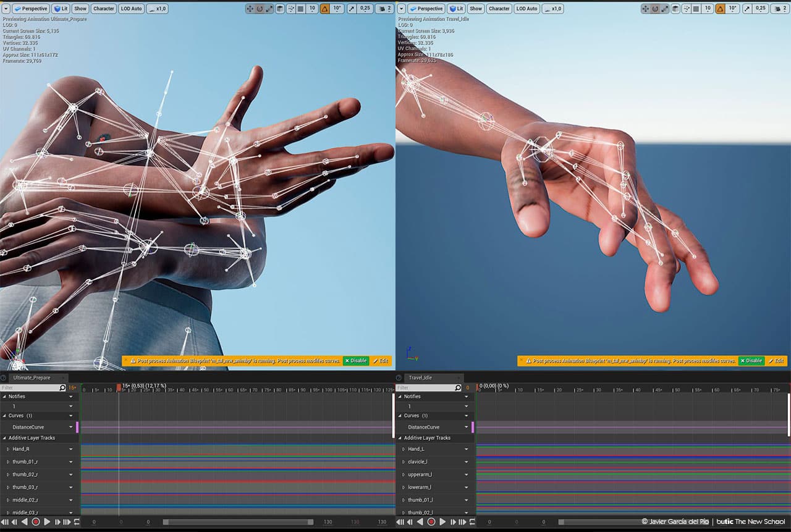The image size is (791, 532).
Task: Collapse Additive Layer Tracks in Ultimate_Prepare timeline
Action: coord(4,438)
